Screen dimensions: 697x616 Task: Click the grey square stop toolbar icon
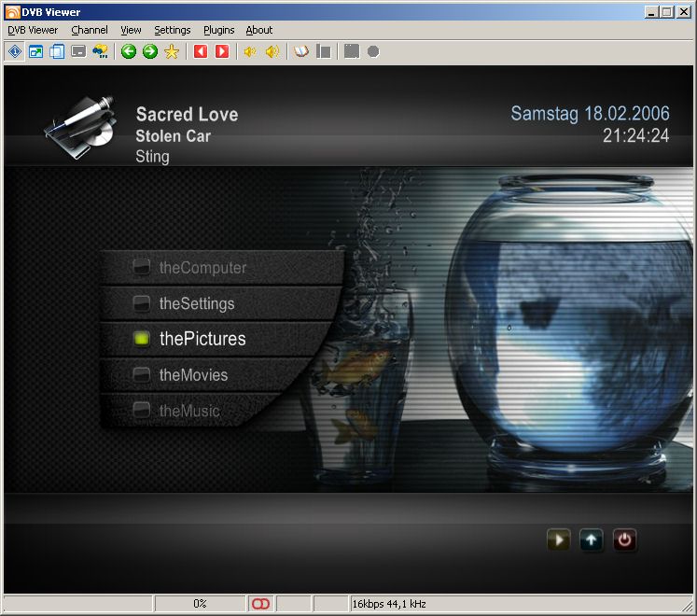pos(352,51)
